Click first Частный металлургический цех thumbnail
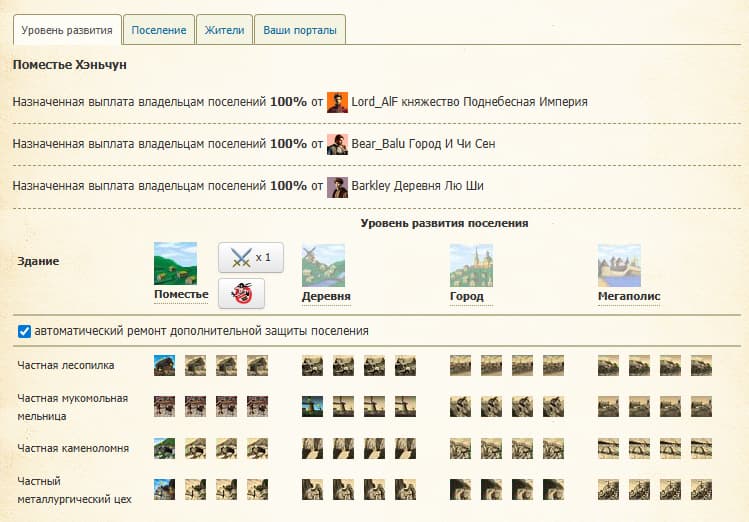Viewport: 749px width, 522px height. tap(165, 489)
